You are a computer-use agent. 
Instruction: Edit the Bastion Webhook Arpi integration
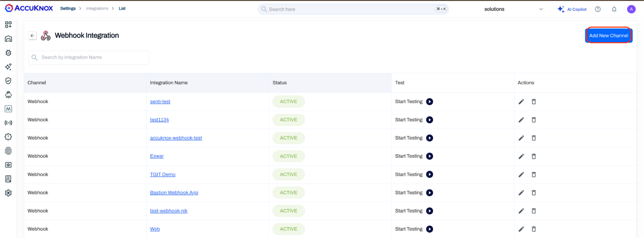click(521, 193)
